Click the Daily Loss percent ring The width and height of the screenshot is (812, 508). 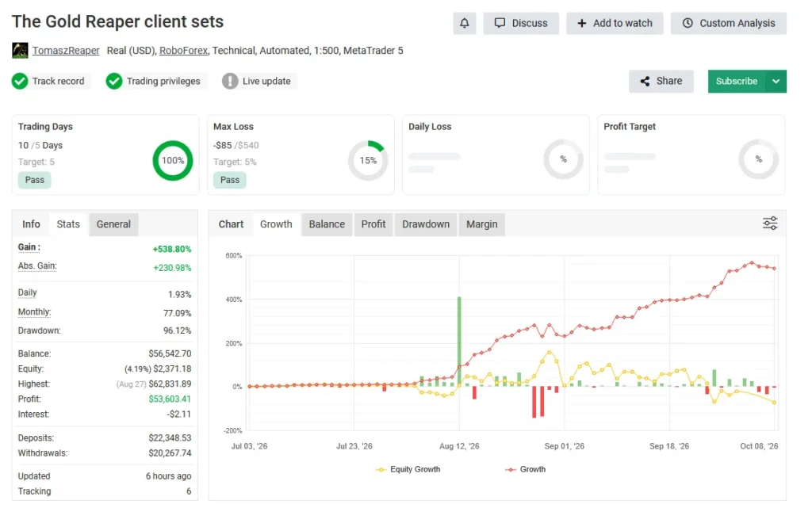click(564, 159)
